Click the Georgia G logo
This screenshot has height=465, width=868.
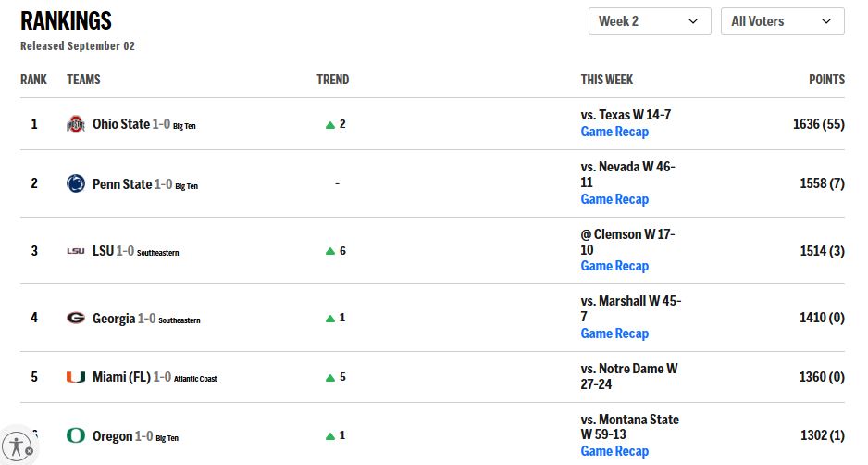[x=76, y=318]
